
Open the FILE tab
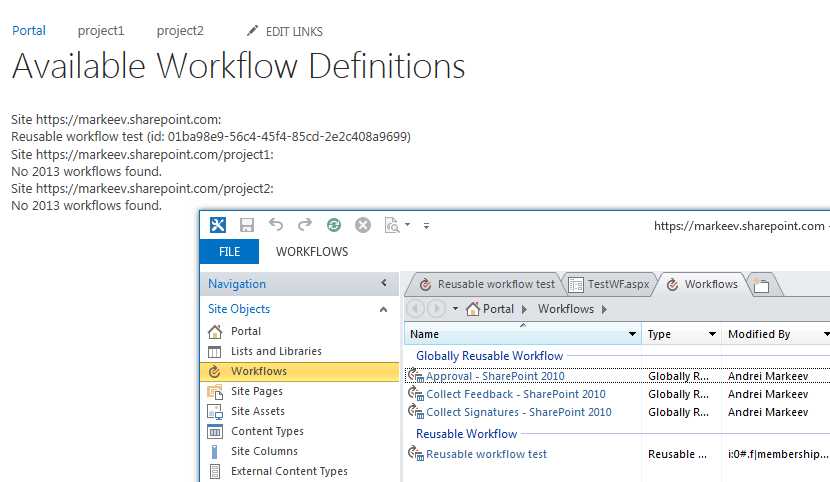click(229, 252)
